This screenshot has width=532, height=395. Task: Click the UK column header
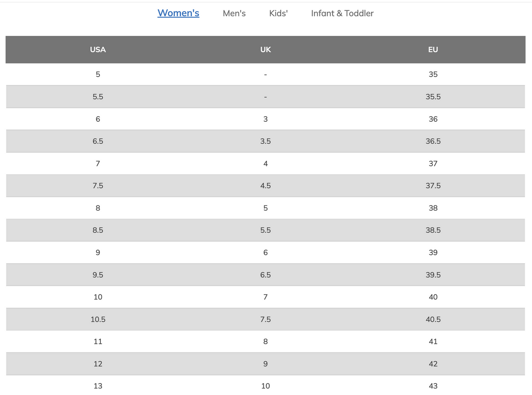point(266,49)
